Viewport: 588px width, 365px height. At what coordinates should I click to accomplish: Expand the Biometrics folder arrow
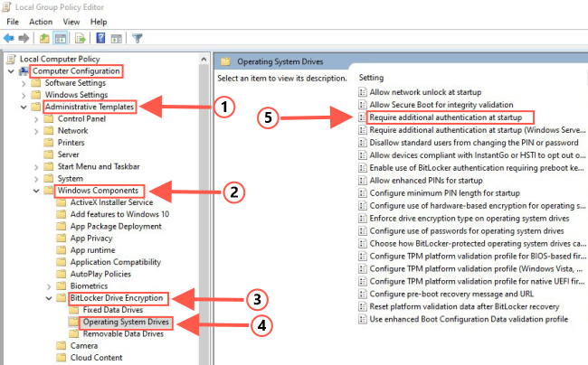point(49,285)
